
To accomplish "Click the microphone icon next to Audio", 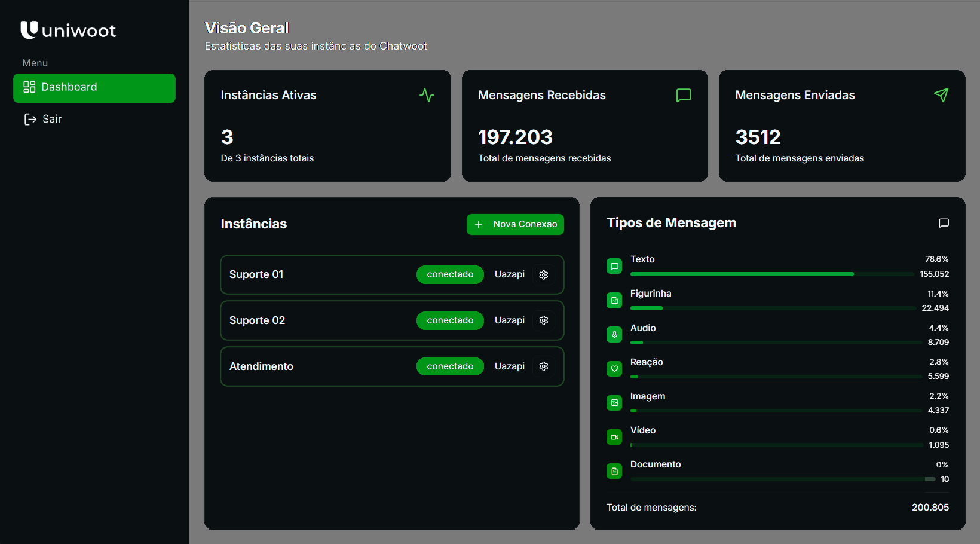I will 614,334.
